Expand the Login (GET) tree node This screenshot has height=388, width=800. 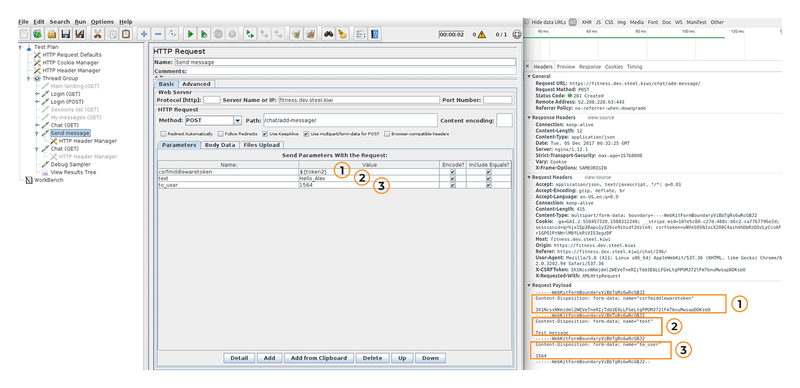[x=37, y=94]
